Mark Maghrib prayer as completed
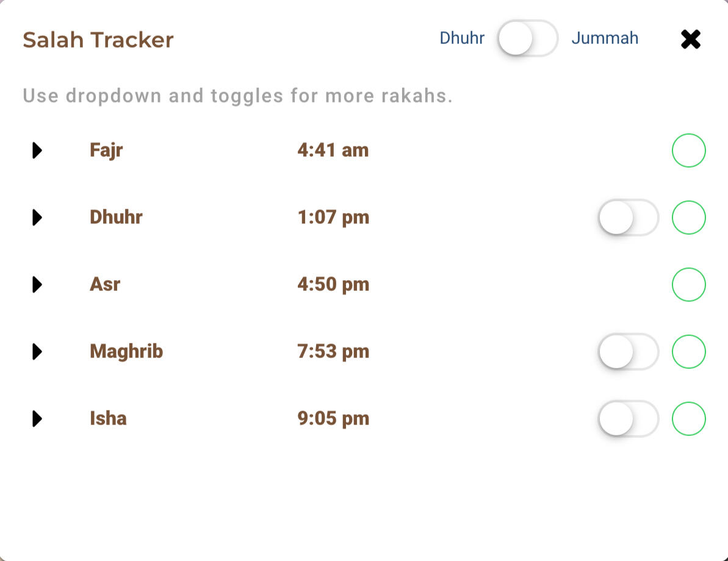 click(688, 352)
